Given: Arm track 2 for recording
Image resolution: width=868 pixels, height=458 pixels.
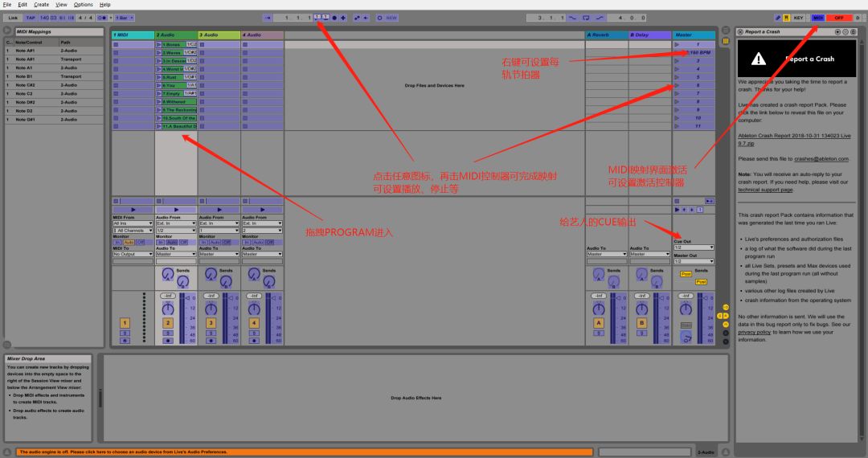Looking at the screenshot, I should [168, 341].
